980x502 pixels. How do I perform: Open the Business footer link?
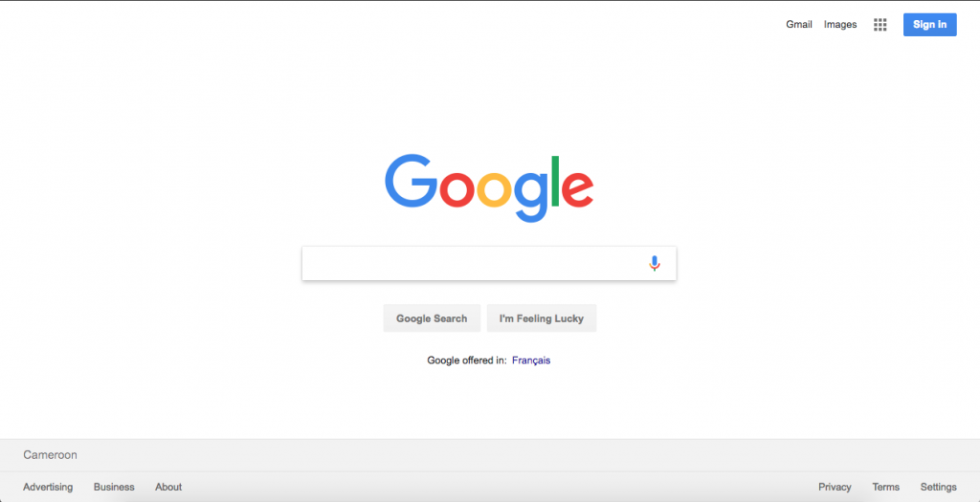click(114, 487)
